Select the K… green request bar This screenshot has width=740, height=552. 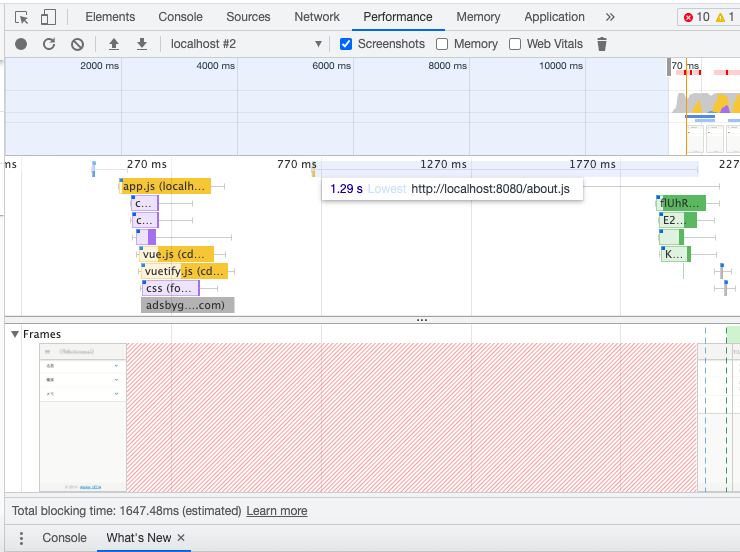click(675, 254)
